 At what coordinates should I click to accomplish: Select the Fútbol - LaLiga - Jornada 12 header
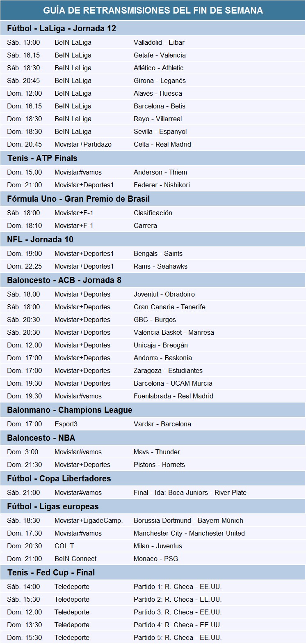tap(62, 28)
